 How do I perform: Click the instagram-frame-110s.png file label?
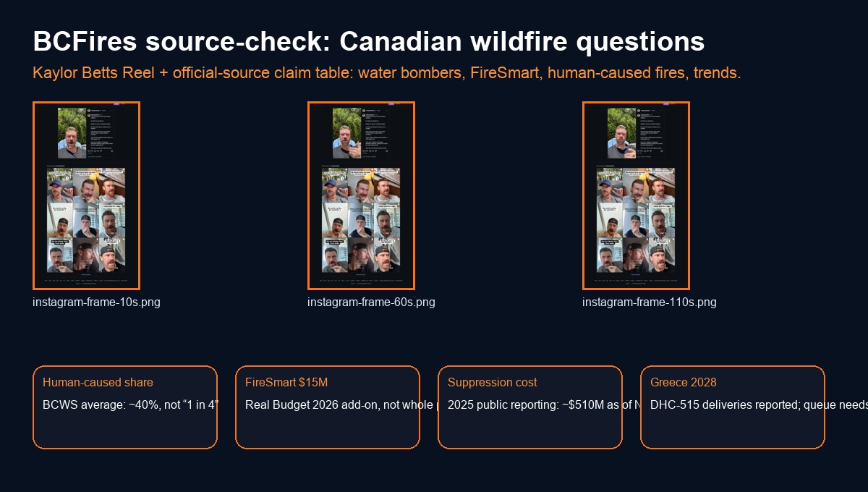[650, 302]
